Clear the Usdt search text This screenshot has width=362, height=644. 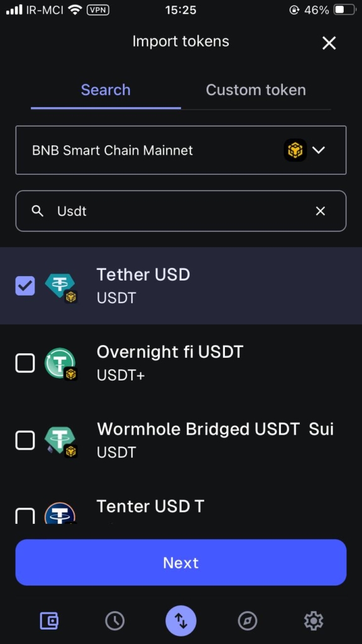tap(320, 211)
